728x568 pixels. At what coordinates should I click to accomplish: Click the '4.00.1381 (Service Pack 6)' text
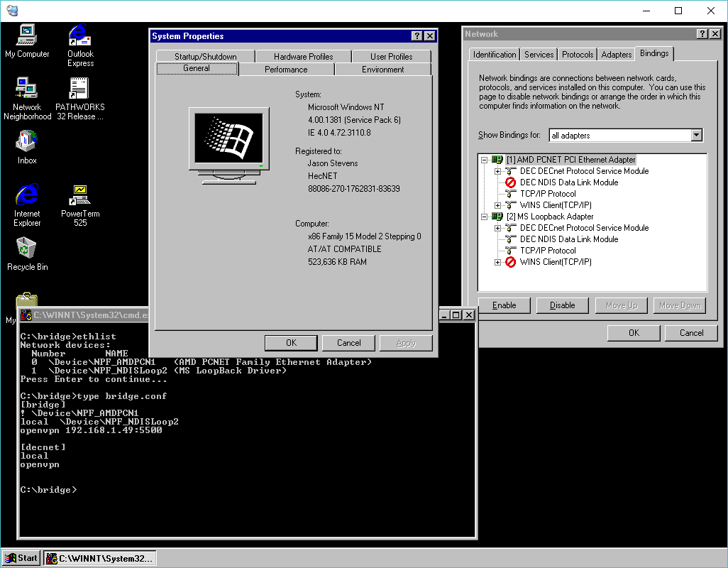coord(354,120)
